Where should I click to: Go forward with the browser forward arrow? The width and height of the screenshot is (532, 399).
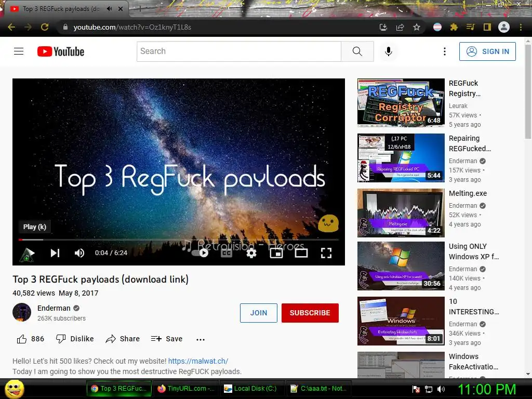tap(28, 27)
